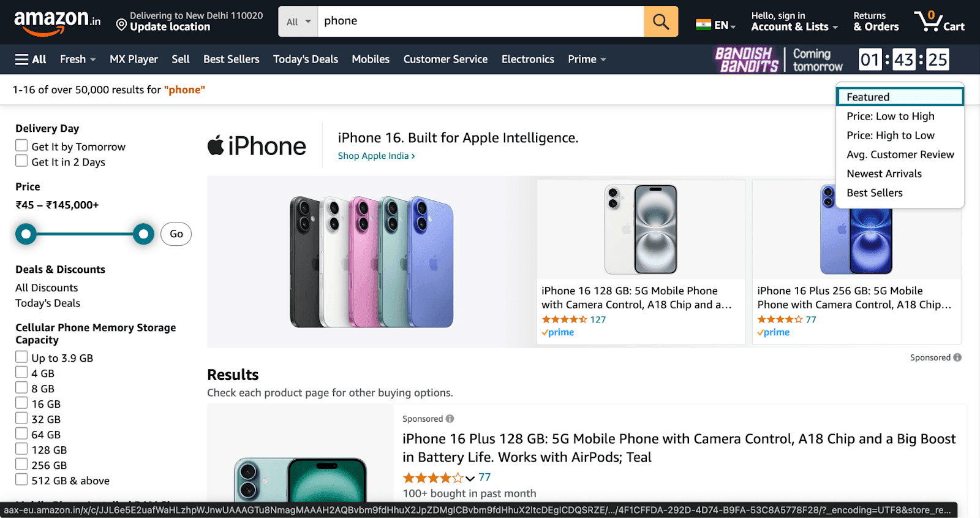Click the Sponsored info icon in results
980x518 pixels.
450,419
